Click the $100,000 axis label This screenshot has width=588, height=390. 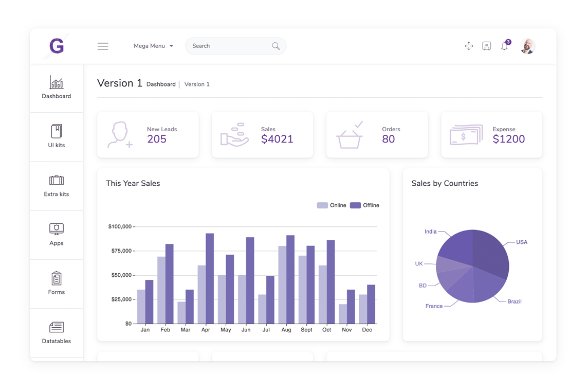(120, 226)
